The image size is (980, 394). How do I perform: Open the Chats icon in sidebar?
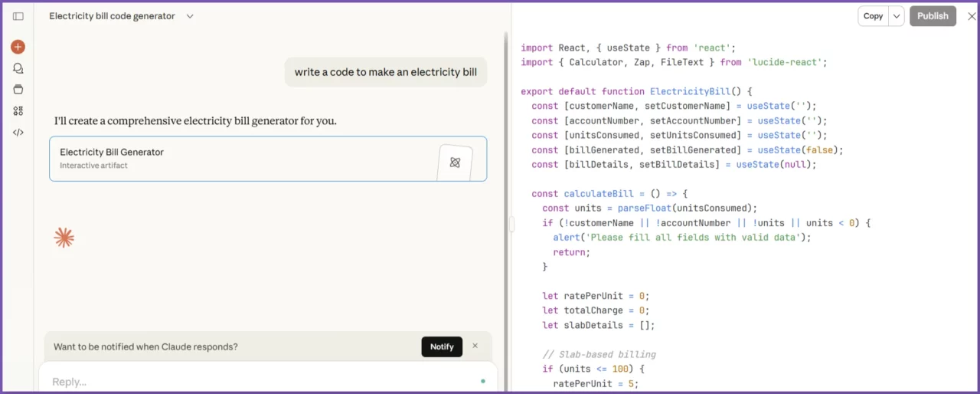(18, 68)
